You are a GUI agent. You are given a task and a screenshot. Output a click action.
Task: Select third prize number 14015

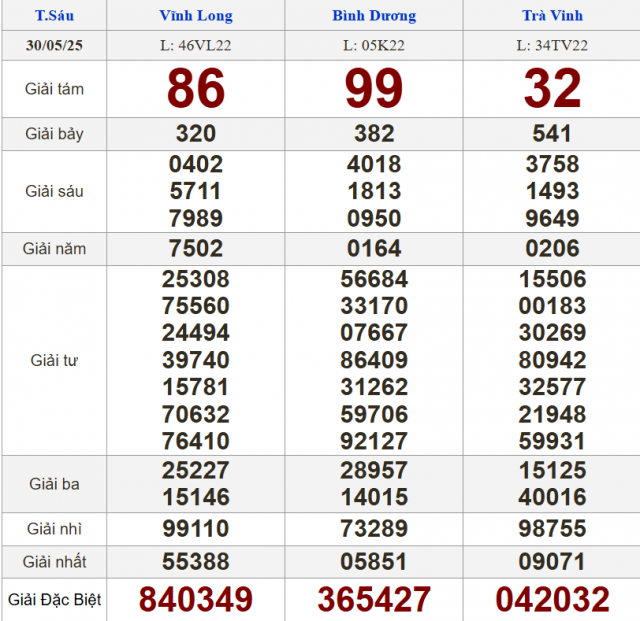pyautogui.click(x=374, y=497)
